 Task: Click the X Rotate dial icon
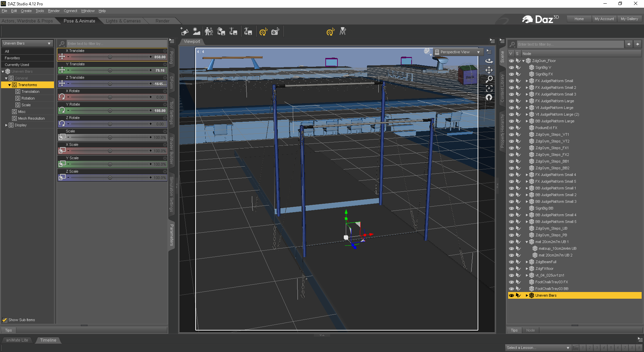click(62, 97)
